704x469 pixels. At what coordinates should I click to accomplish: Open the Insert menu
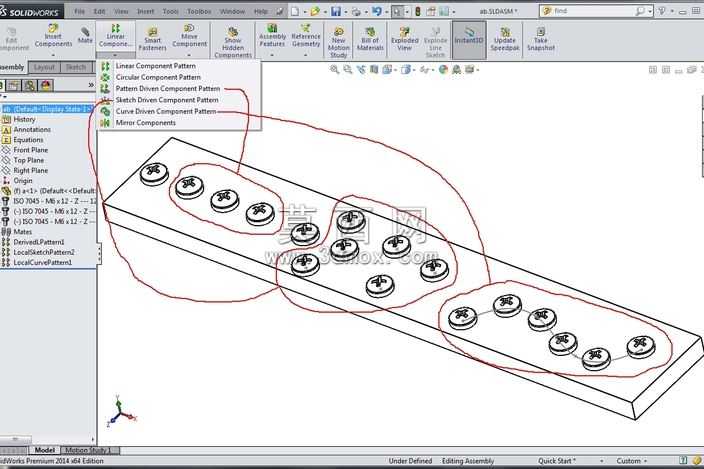tap(145, 11)
